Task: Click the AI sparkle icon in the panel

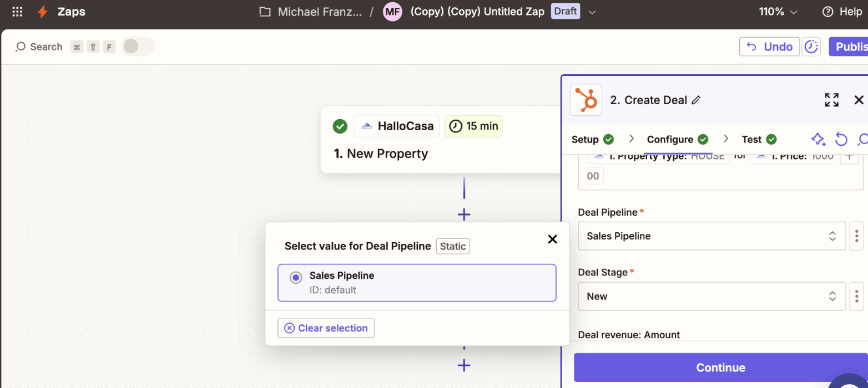Action: point(817,139)
